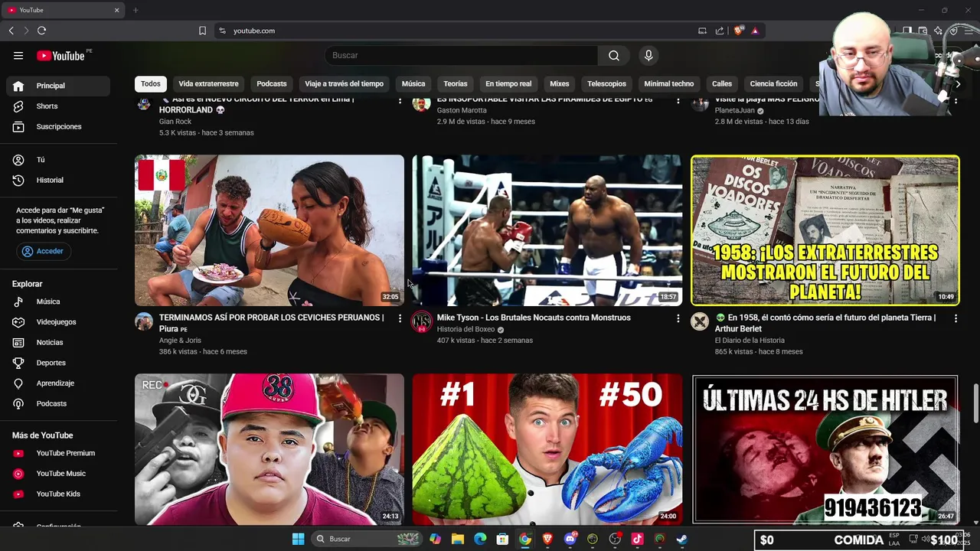The image size is (980, 551).
Task: Click in the Buscar search field
Action: (x=461, y=55)
